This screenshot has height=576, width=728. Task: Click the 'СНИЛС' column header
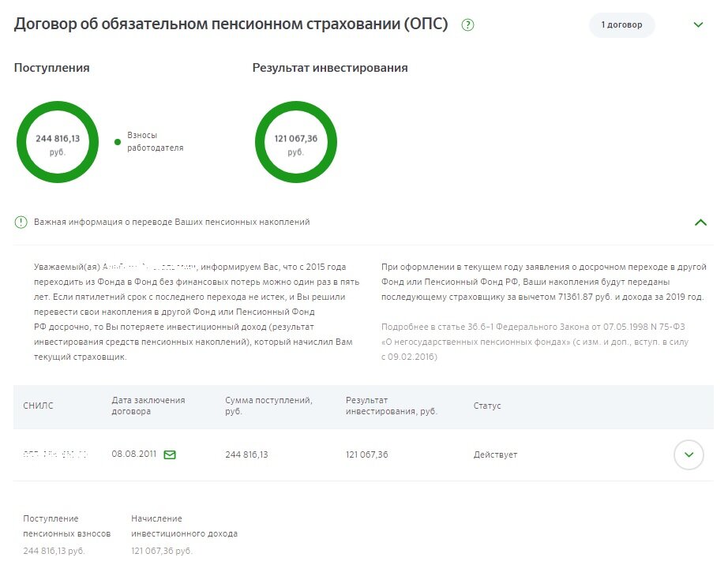click(x=38, y=406)
